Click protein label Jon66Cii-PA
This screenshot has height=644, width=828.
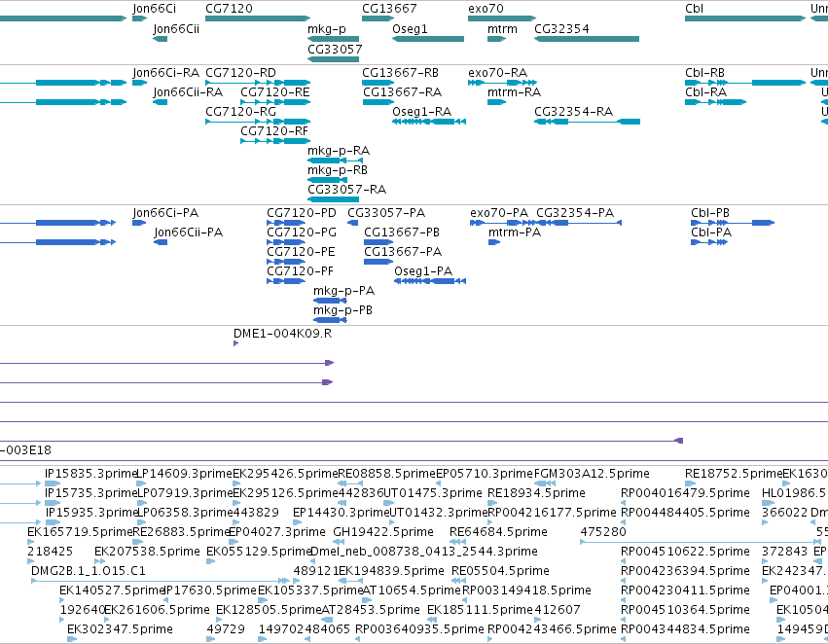pos(188,233)
